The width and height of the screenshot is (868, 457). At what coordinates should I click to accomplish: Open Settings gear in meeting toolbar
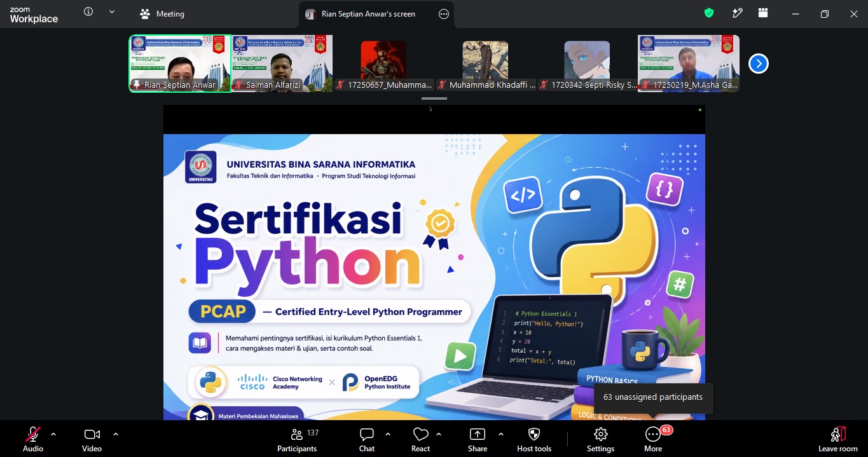[x=600, y=439]
